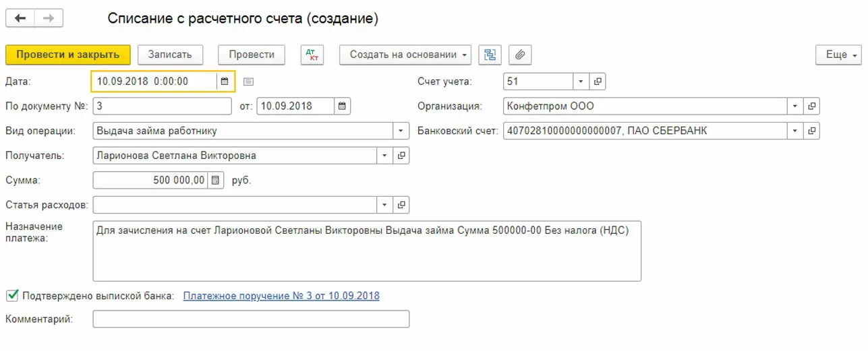
Task: Expand the Счет учета dropdown
Action: [581, 82]
